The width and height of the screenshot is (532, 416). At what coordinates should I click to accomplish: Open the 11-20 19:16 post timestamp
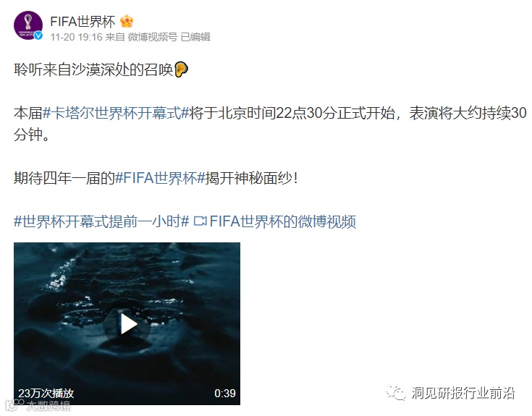[x=76, y=37]
